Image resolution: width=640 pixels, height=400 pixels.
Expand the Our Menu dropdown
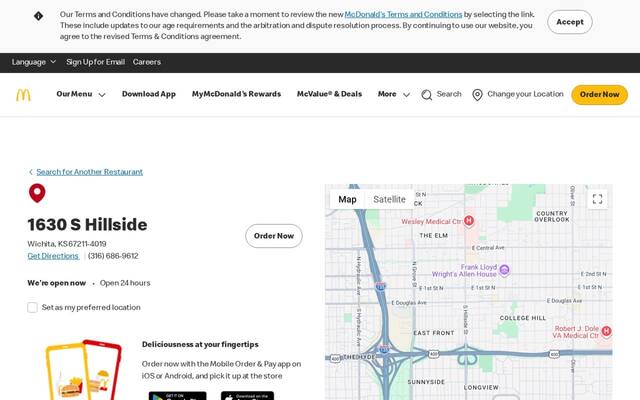[x=81, y=94]
